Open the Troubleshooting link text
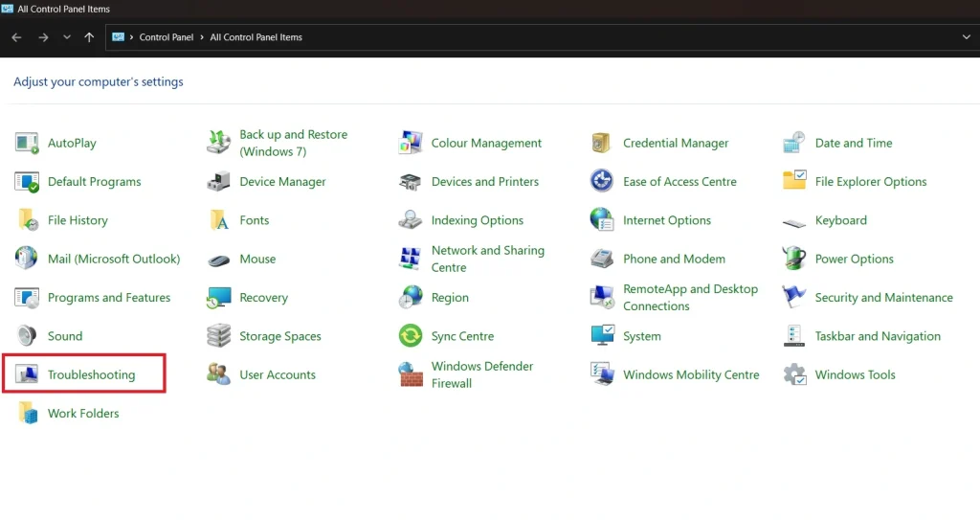The width and height of the screenshot is (980, 520). coord(91,374)
